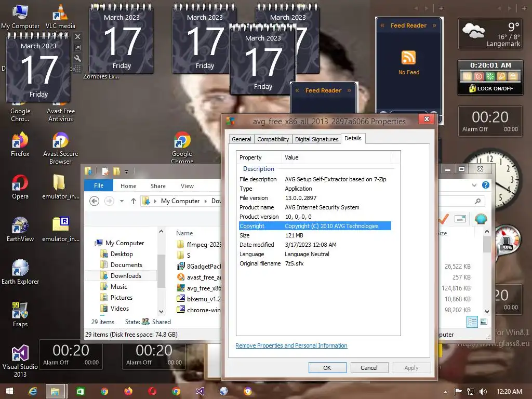This screenshot has height=399, width=532.
Task: Open the My Computer desktop icon
Action: pos(20,16)
